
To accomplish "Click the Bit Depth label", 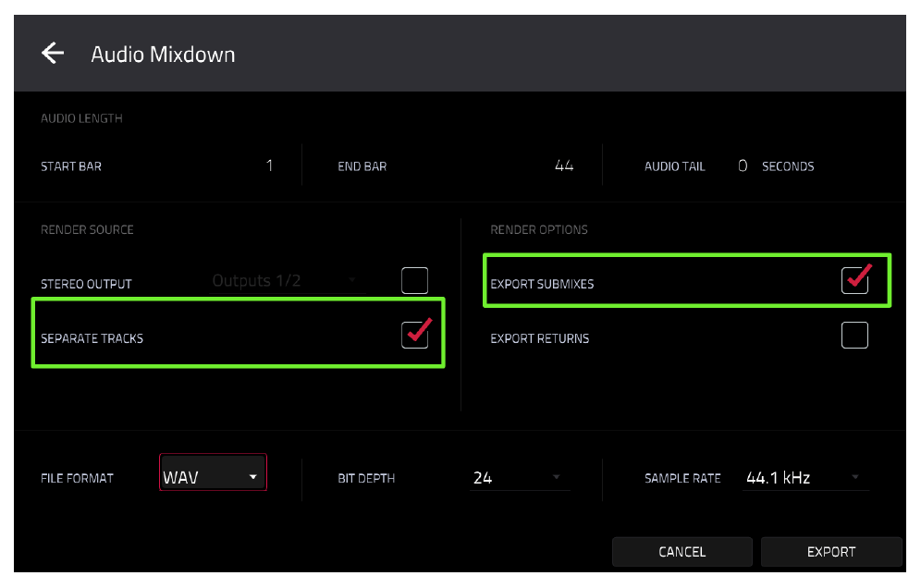I will coord(366,478).
